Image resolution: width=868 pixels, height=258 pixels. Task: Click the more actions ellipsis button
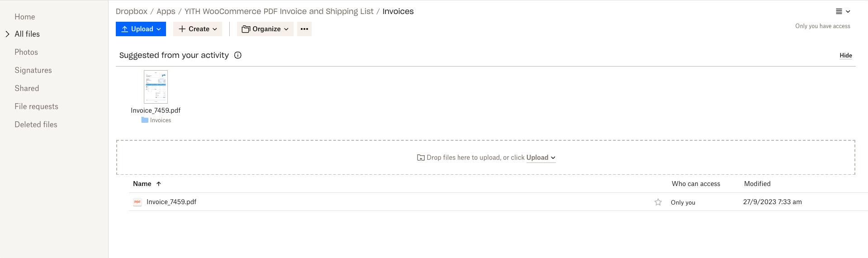(304, 29)
